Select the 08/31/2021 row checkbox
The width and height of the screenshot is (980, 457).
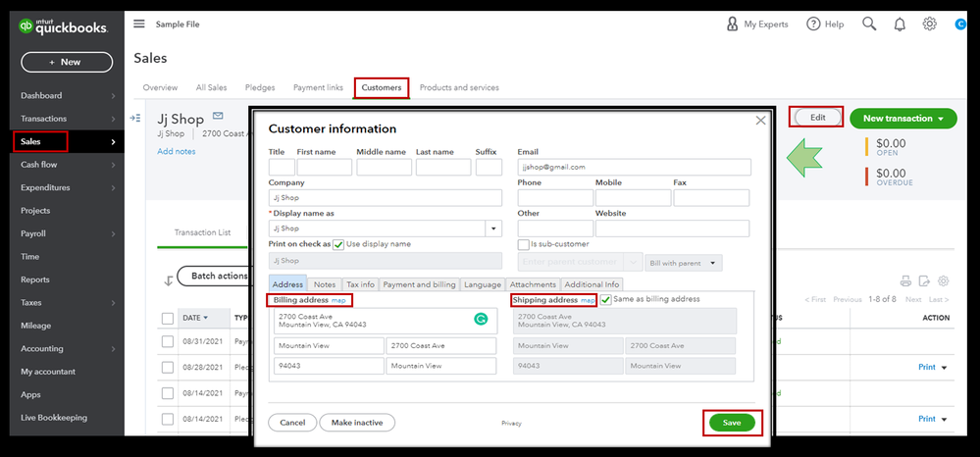point(168,341)
